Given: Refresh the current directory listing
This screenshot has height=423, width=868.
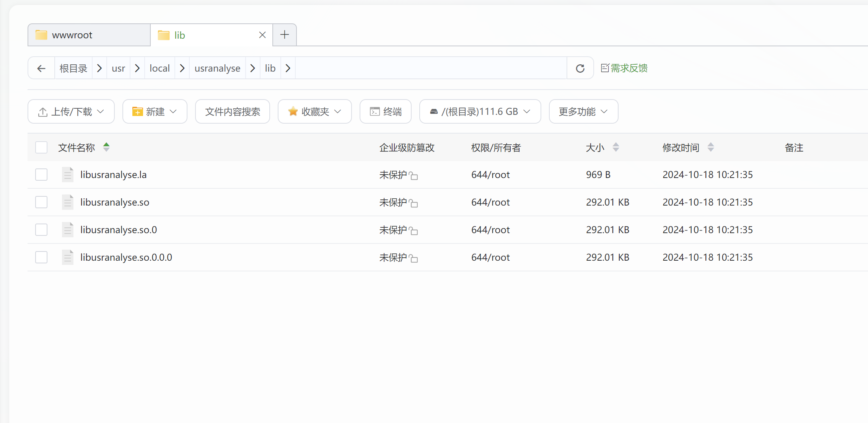Looking at the screenshot, I should pyautogui.click(x=580, y=68).
